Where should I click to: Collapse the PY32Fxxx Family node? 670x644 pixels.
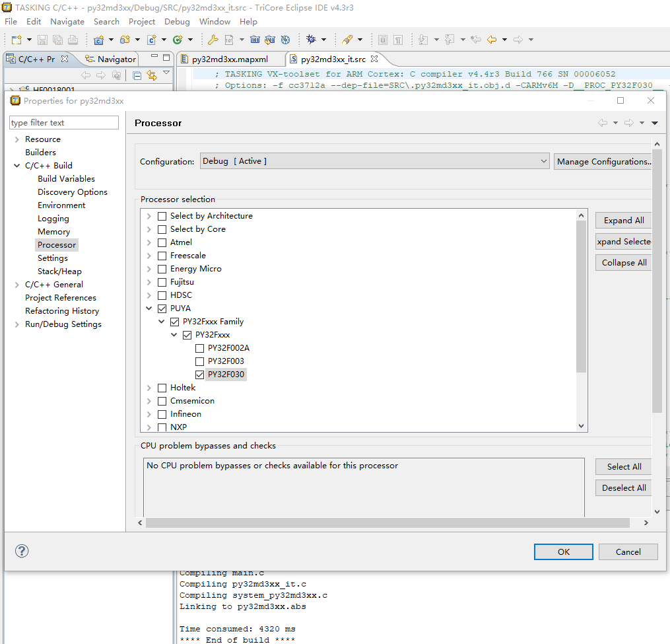click(x=162, y=322)
